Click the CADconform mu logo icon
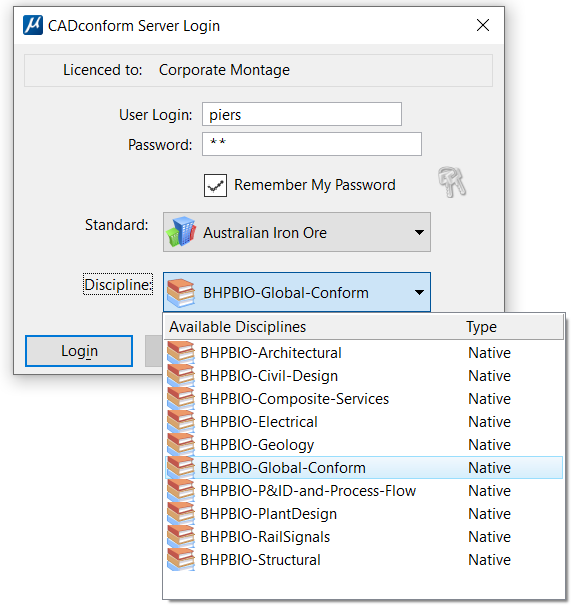 click(x=33, y=25)
